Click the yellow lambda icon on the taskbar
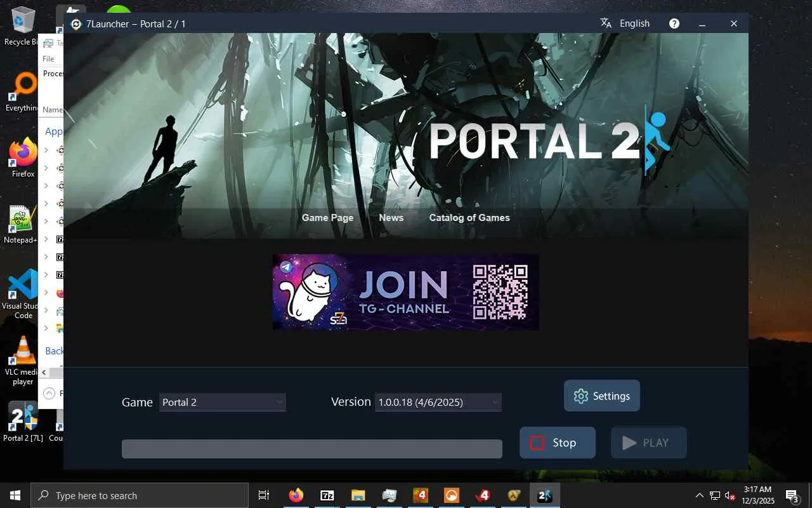Image resolution: width=812 pixels, height=508 pixels. coord(514,495)
